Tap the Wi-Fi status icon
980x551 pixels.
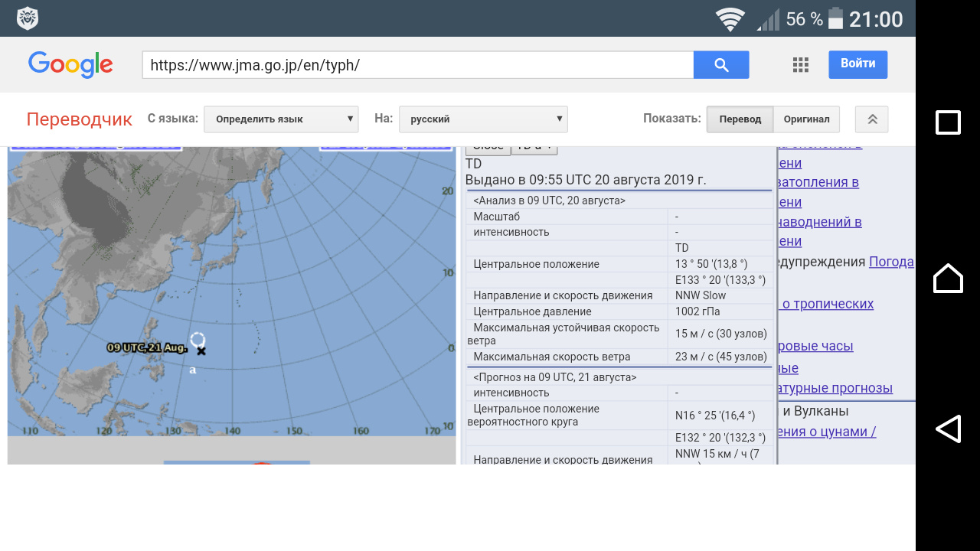point(730,19)
